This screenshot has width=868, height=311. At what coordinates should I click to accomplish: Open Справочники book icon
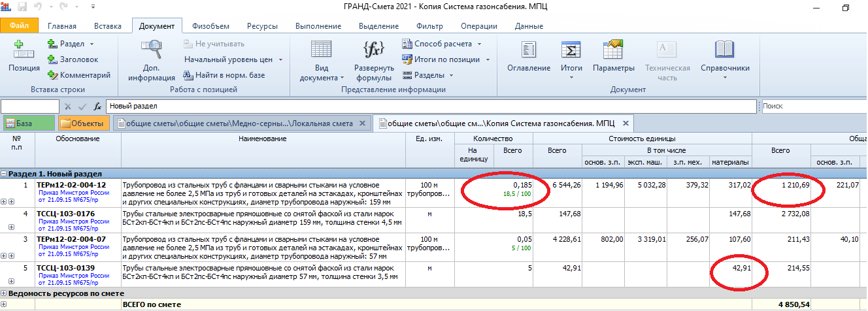point(725,50)
